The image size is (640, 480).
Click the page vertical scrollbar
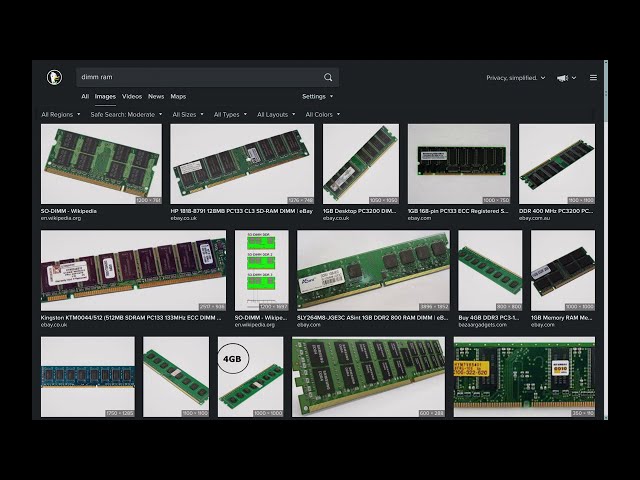pos(606,240)
